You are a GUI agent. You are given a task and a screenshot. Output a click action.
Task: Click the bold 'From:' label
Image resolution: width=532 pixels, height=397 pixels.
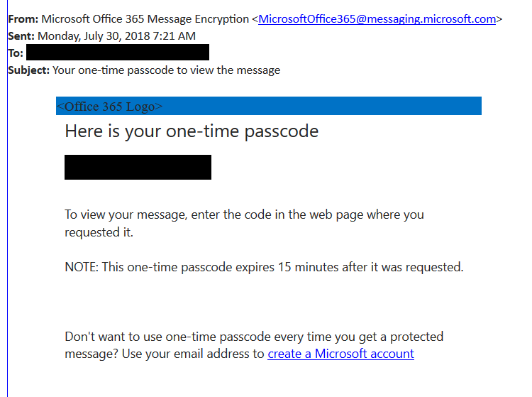(x=23, y=19)
